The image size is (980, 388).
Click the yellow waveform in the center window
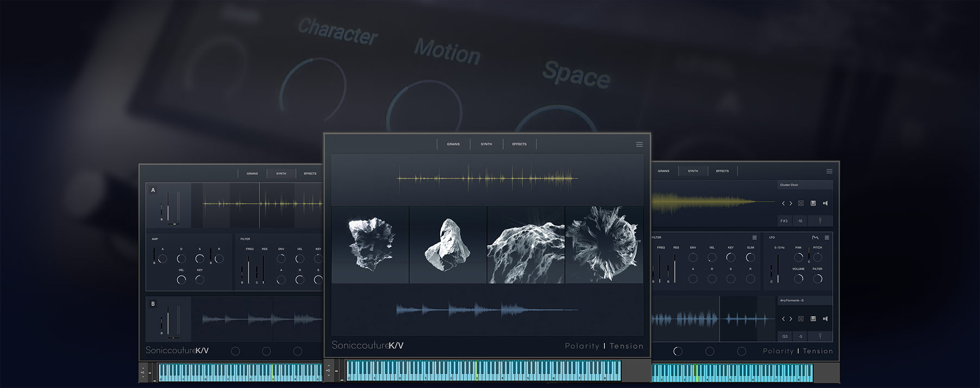[488, 178]
